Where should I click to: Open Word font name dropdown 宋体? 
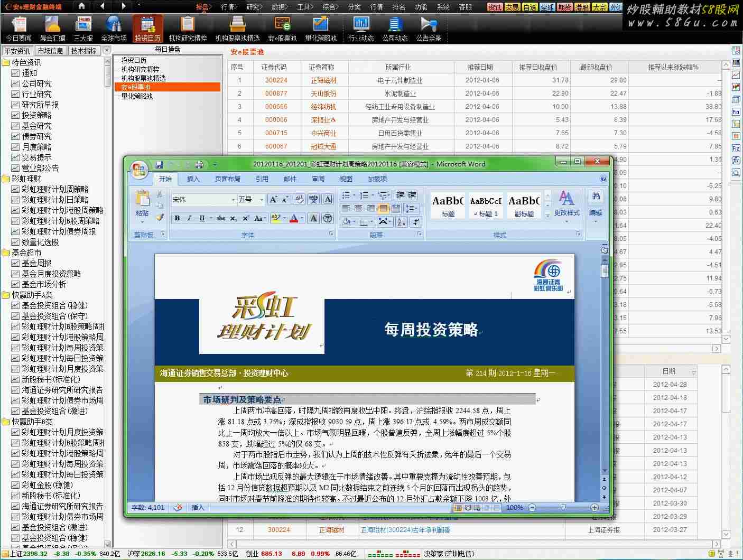tap(233, 200)
